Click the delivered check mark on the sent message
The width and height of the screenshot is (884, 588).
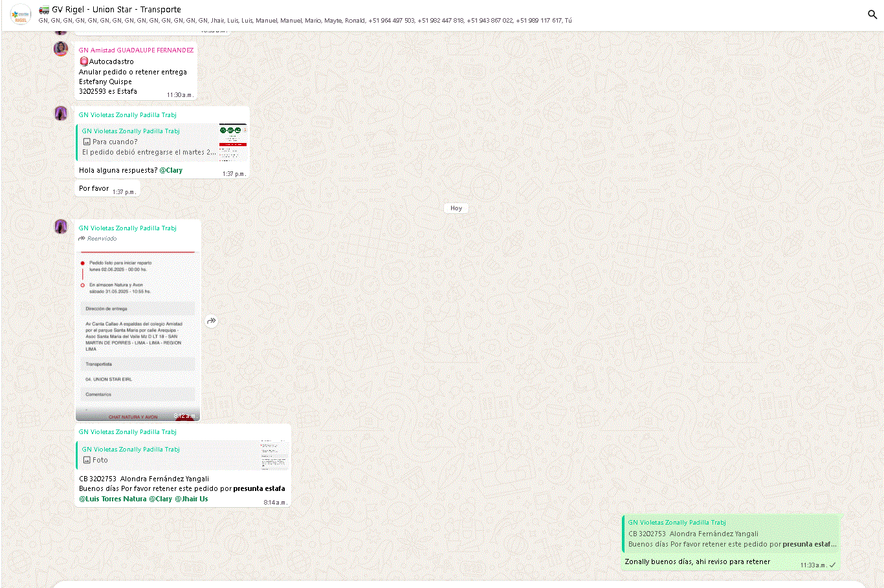pos(832,565)
